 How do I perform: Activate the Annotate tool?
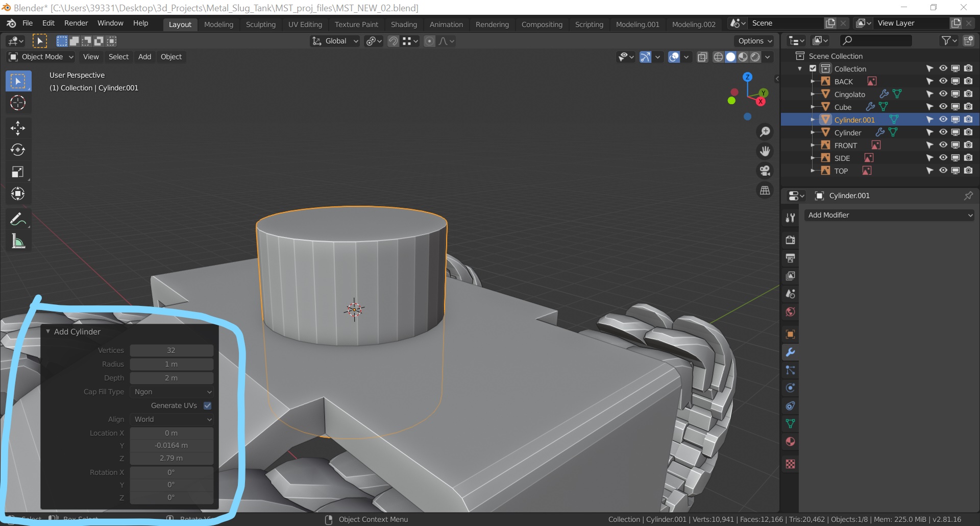18,219
